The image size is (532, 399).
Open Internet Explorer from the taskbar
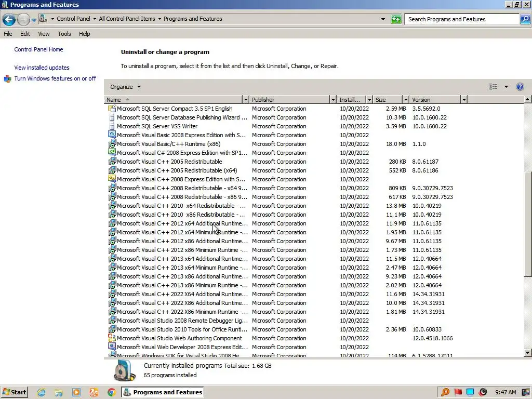[41, 392]
